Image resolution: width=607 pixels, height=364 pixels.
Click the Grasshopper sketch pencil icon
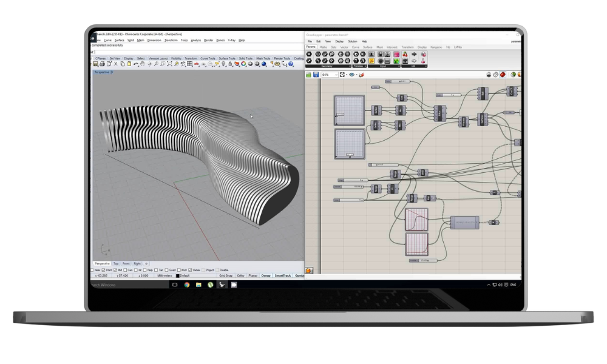pos(361,75)
